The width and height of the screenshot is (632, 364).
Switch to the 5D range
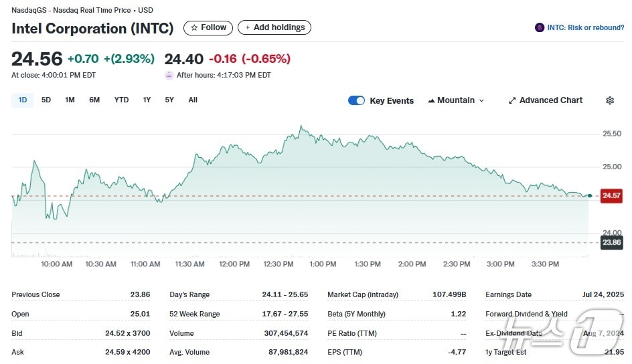point(46,100)
